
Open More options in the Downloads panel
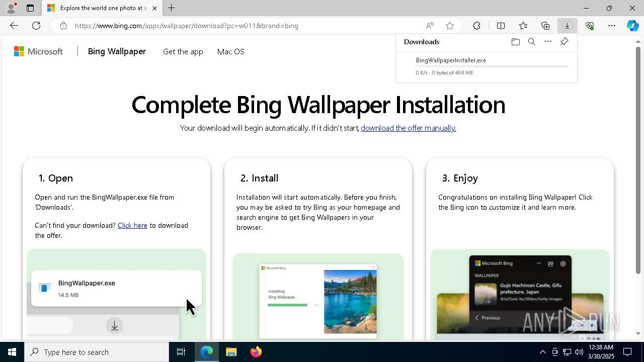click(x=548, y=42)
